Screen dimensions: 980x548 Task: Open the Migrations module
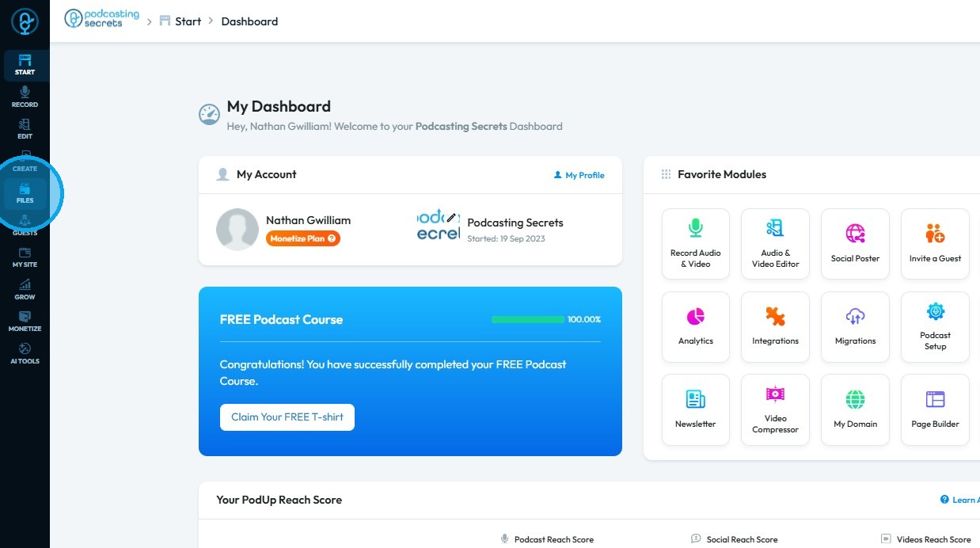click(x=855, y=327)
